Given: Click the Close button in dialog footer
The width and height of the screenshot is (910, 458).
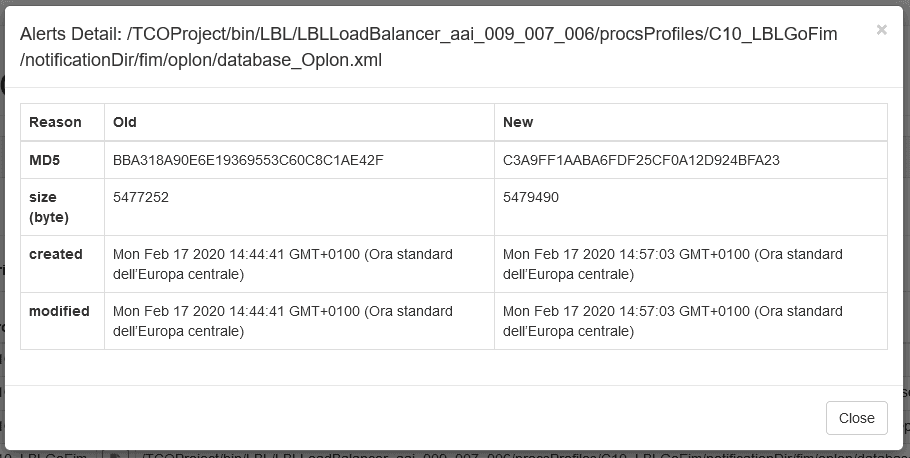Looking at the screenshot, I should [x=857, y=418].
